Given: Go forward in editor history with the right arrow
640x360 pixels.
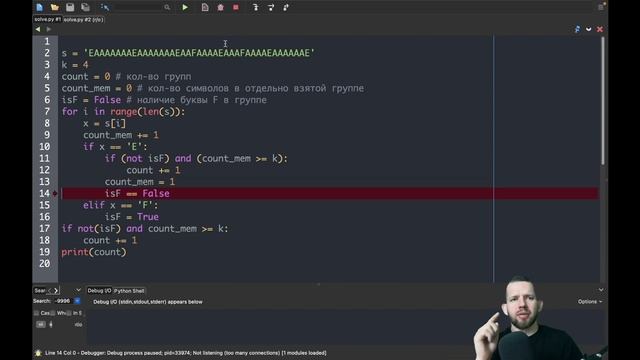Looking at the screenshot, I should [x=49, y=29].
